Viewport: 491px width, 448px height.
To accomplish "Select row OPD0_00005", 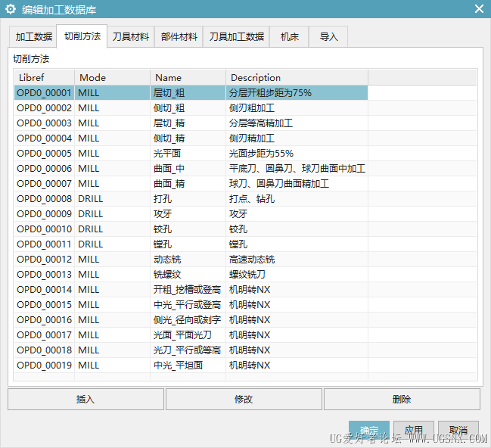I will pyautogui.click(x=191, y=153).
